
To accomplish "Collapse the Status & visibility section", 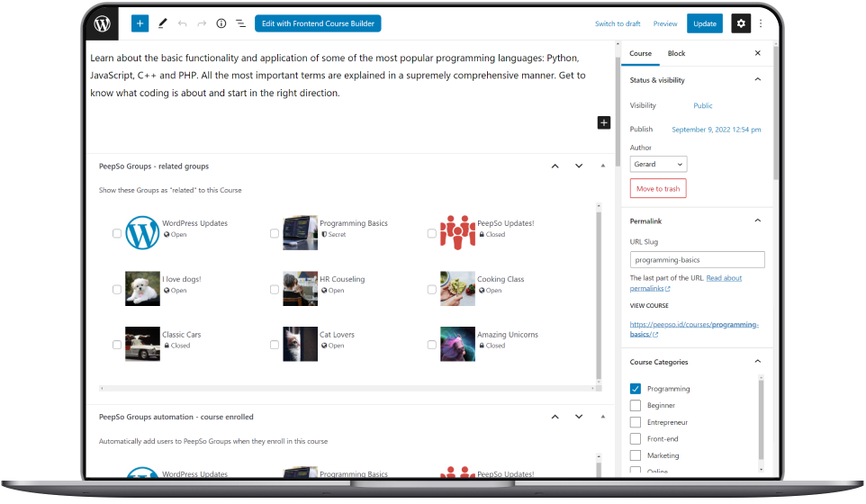I will click(757, 80).
